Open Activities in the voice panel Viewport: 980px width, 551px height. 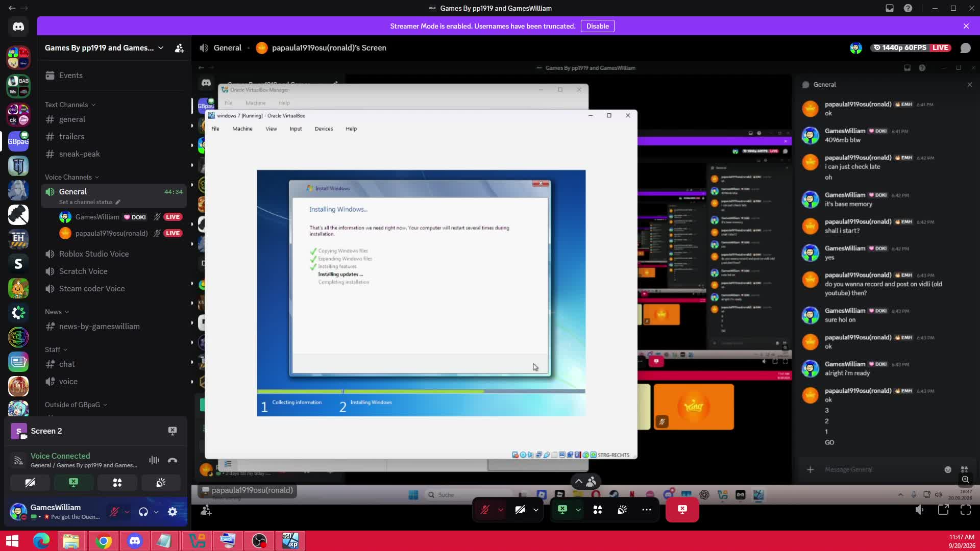point(117,483)
